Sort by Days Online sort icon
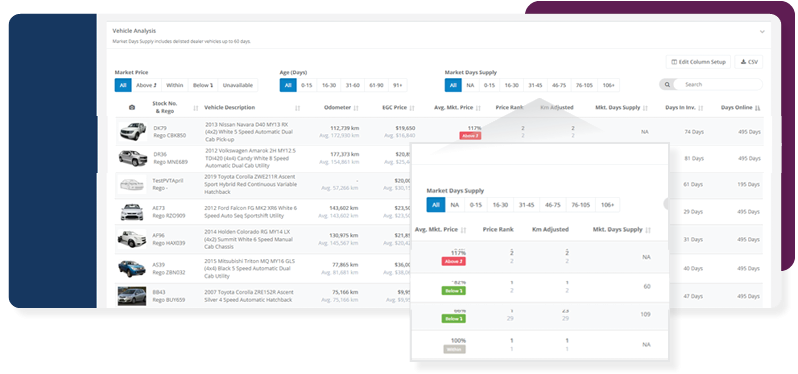This screenshot has height=374, width=798. click(x=757, y=108)
